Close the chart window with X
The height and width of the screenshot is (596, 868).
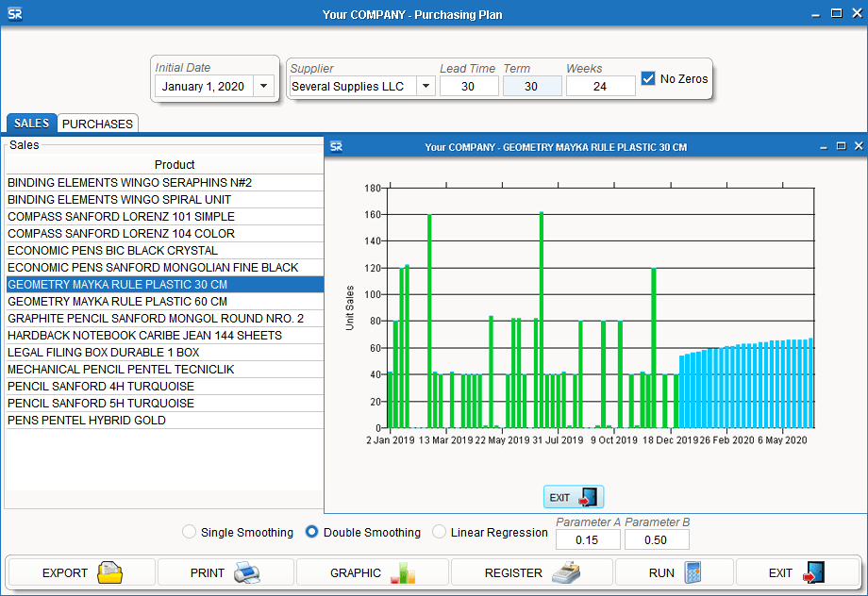tap(859, 145)
